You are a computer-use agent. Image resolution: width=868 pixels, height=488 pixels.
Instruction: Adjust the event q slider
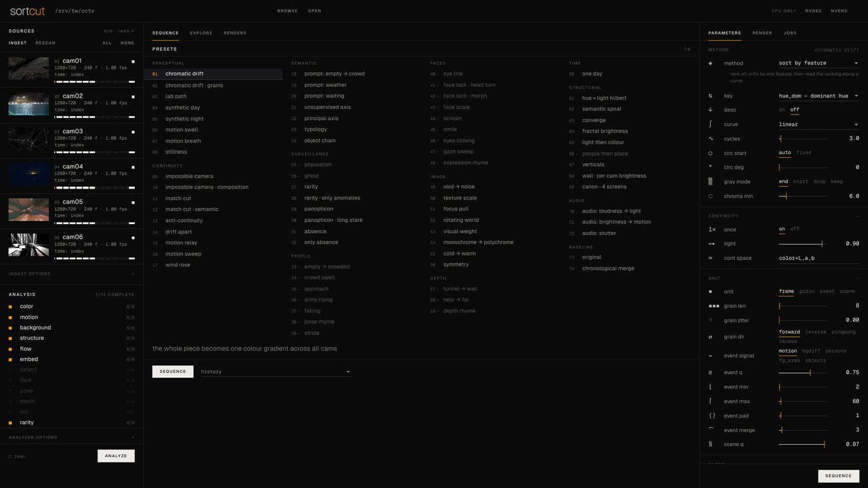click(803, 372)
